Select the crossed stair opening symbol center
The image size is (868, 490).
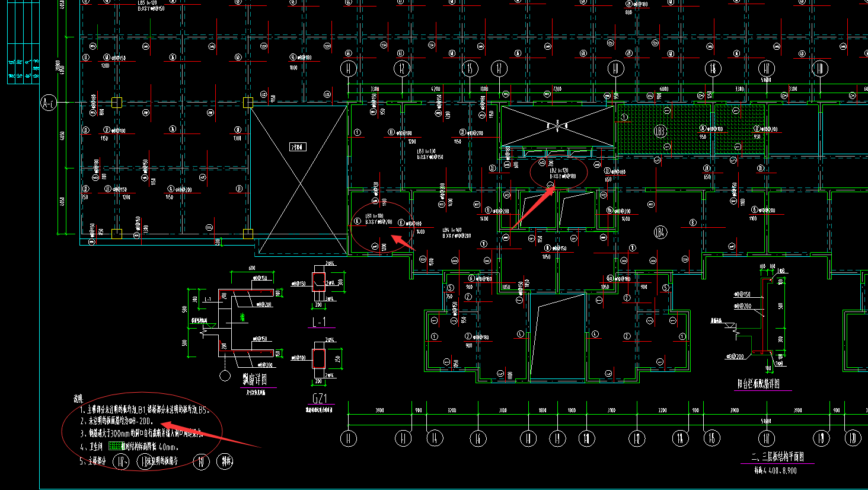[557, 125]
